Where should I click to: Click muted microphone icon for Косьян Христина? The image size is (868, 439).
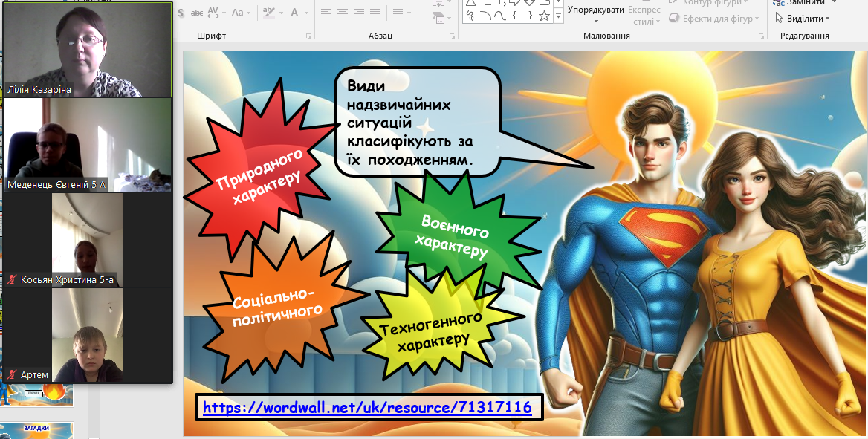[x=12, y=279]
